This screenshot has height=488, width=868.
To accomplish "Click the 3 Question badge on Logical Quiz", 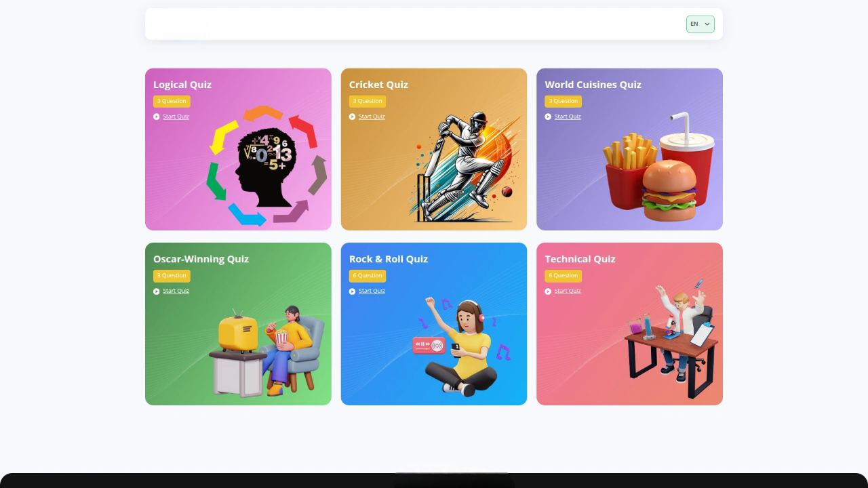I will [x=172, y=101].
